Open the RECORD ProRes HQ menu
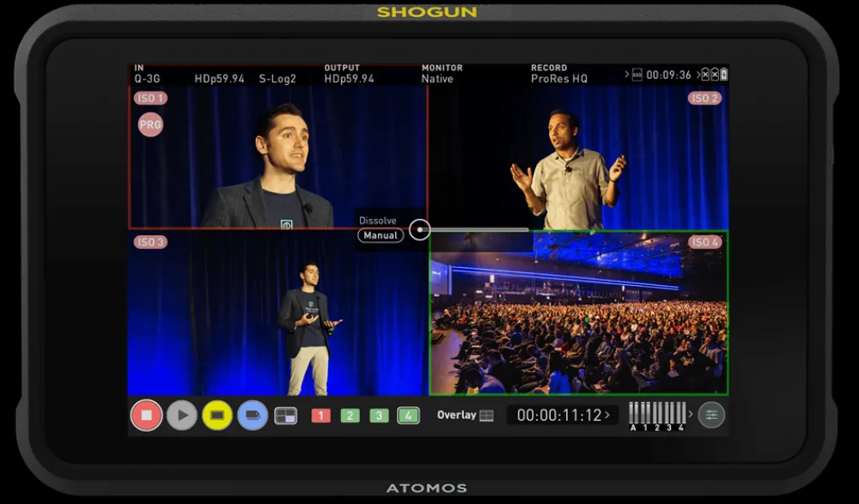The height and width of the screenshot is (504, 859). click(559, 74)
